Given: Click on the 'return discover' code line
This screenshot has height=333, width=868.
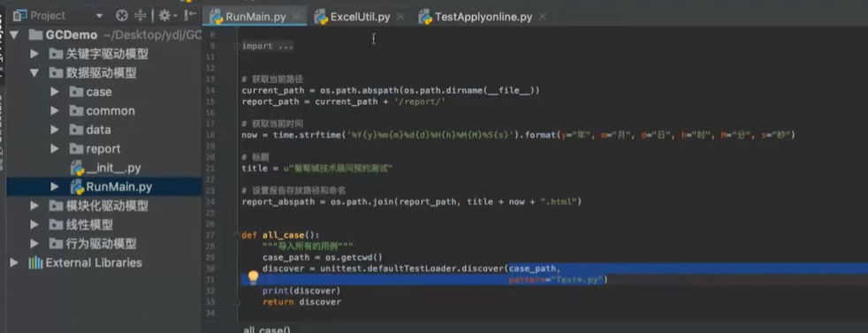Looking at the screenshot, I should tap(301, 302).
